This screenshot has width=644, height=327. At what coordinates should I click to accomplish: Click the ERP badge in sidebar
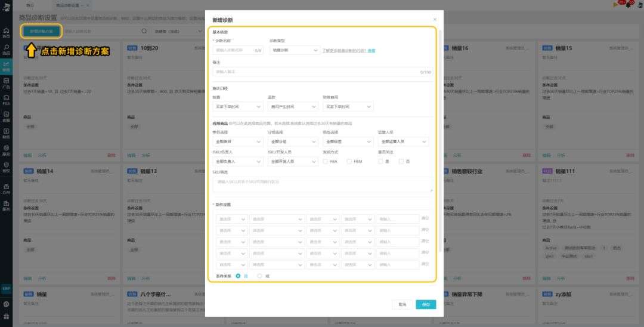pyautogui.click(x=6, y=288)
